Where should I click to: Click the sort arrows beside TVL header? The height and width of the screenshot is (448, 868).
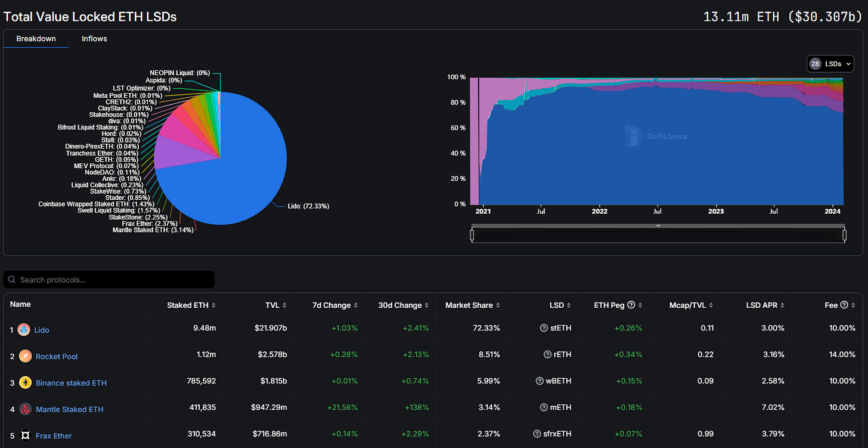[285, 305]
